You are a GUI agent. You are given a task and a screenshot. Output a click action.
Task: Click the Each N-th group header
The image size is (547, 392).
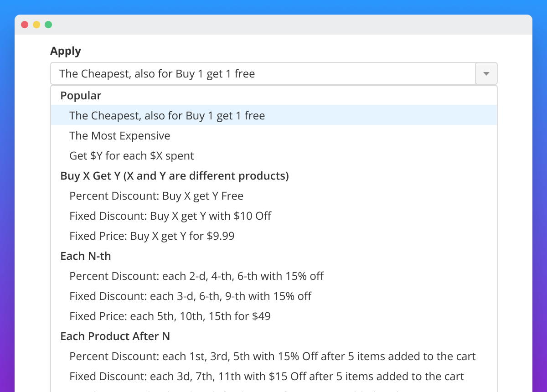click(x=85, y=256)
